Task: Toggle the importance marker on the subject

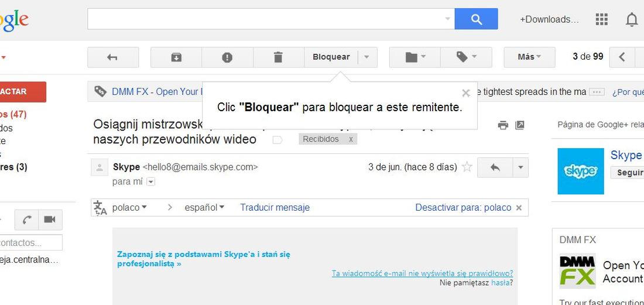Action: (x=278, y=140)
